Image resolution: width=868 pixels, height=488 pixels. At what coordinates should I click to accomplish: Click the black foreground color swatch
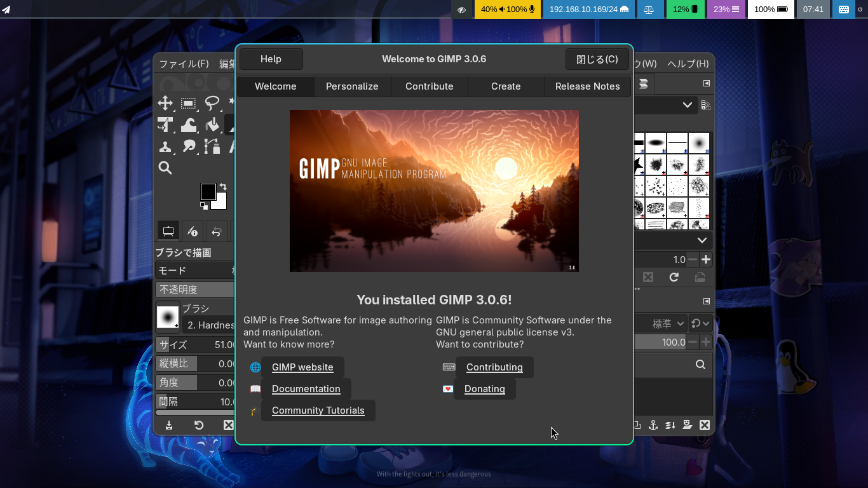(208, 191)
